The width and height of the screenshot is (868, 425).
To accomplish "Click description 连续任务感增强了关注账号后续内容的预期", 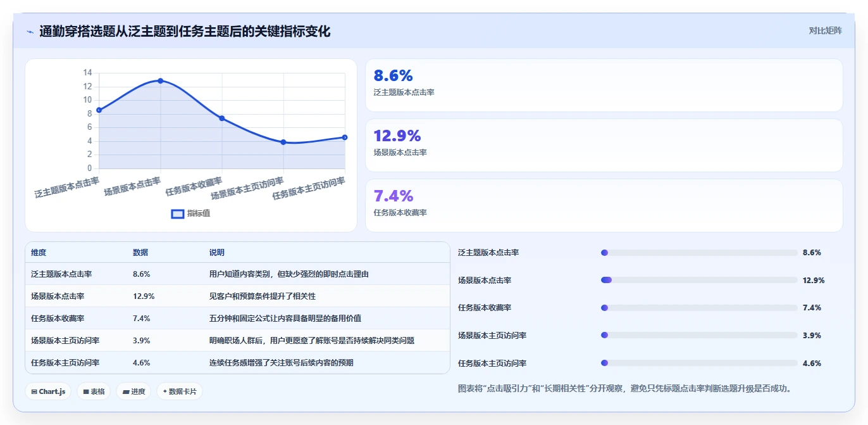I will (x=282, y=363).
